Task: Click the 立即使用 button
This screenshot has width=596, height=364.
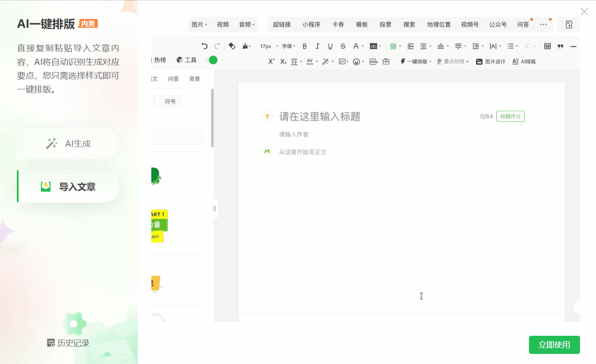Action: point(554,345)
